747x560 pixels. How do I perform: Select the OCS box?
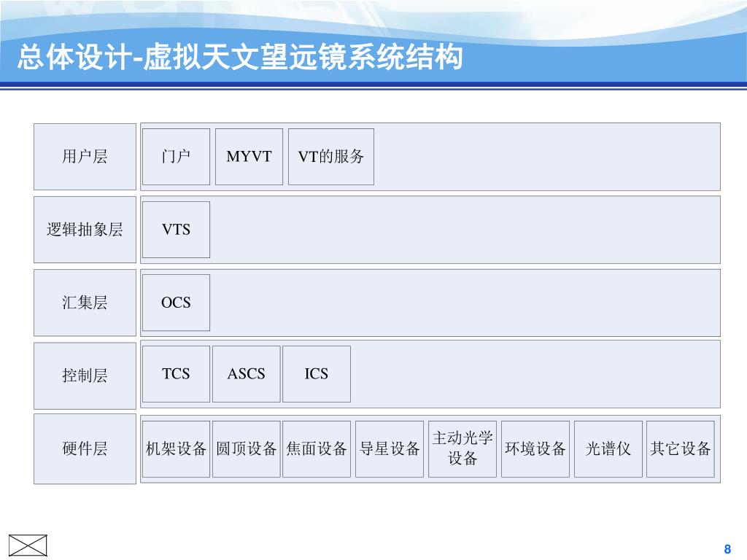177,303
